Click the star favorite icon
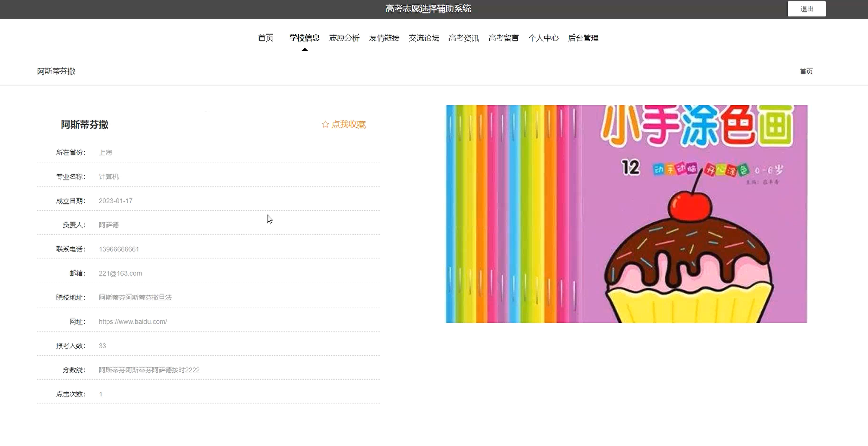 click(325, 124)
